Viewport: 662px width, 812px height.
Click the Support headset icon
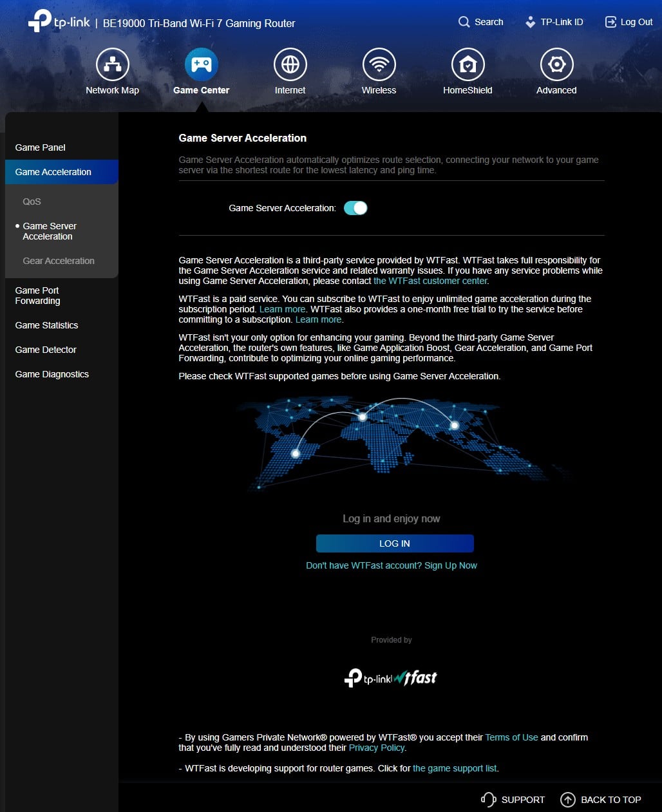(488, 800)
